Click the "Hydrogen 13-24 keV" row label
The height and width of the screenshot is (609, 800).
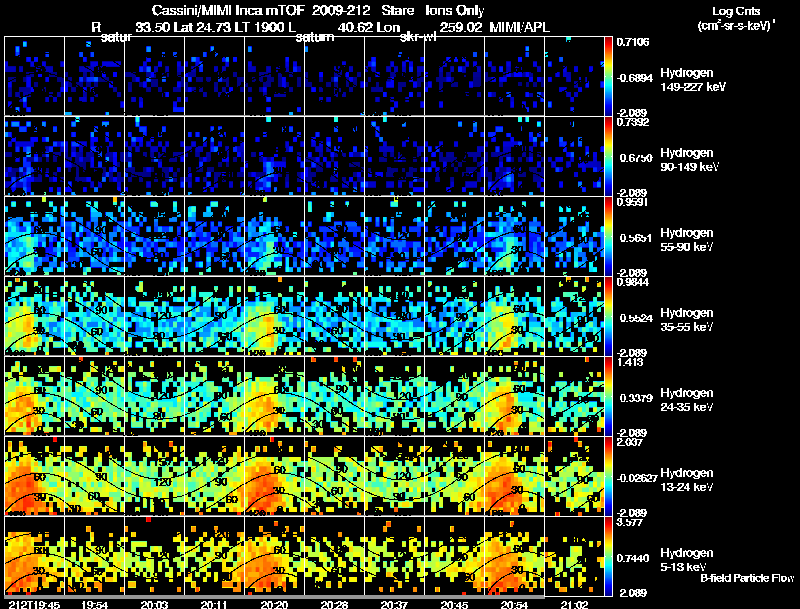coord(687,480)
